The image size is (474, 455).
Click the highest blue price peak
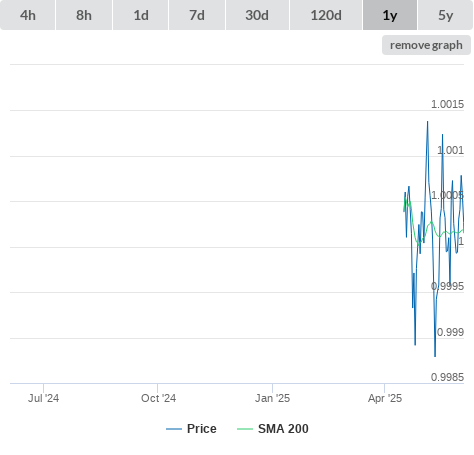tap(428, 122)
